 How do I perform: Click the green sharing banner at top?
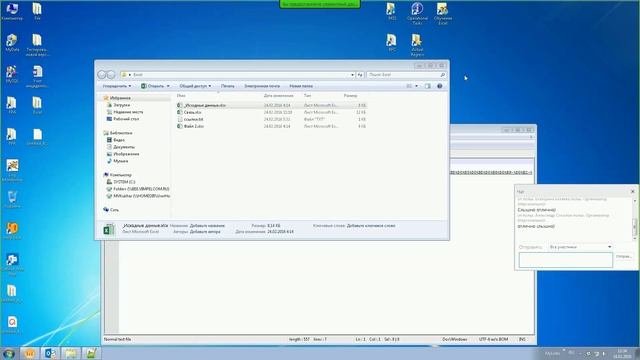(320, 4)
